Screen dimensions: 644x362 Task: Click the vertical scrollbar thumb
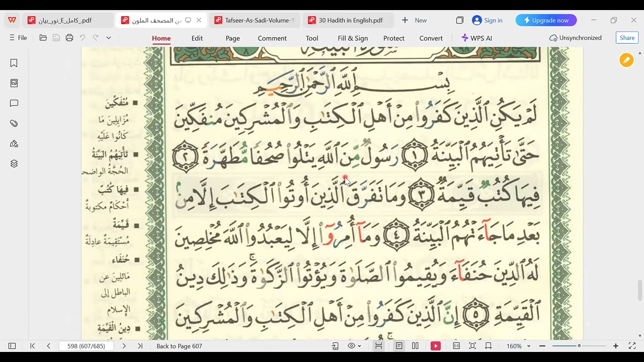coord(640,290)
